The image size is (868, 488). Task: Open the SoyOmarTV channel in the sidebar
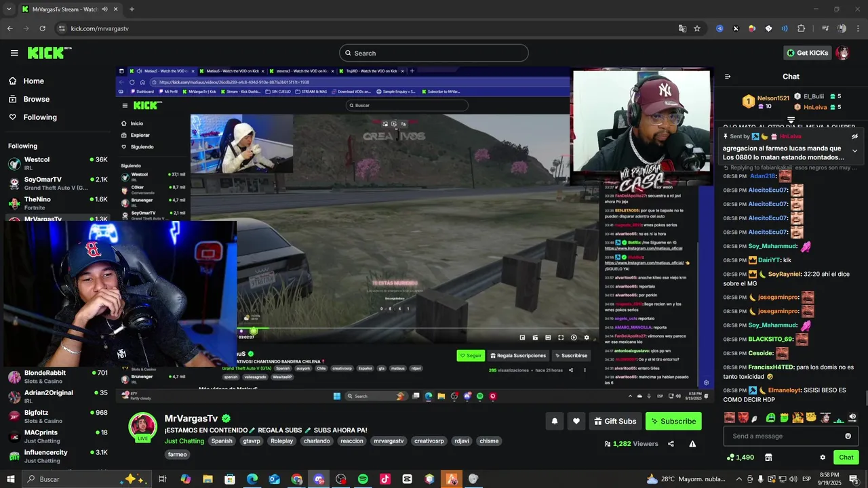(x=58, y=183)
